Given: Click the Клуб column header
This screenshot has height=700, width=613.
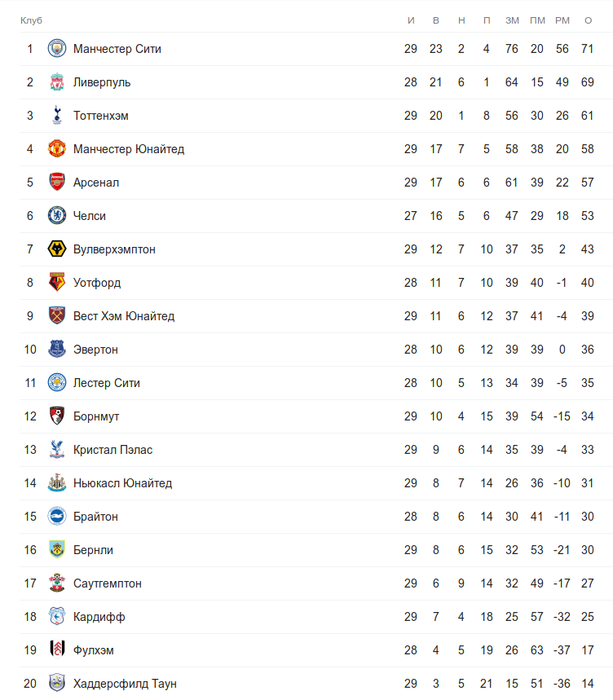Looking at the screenshot, I should click(x=31, y=20).
